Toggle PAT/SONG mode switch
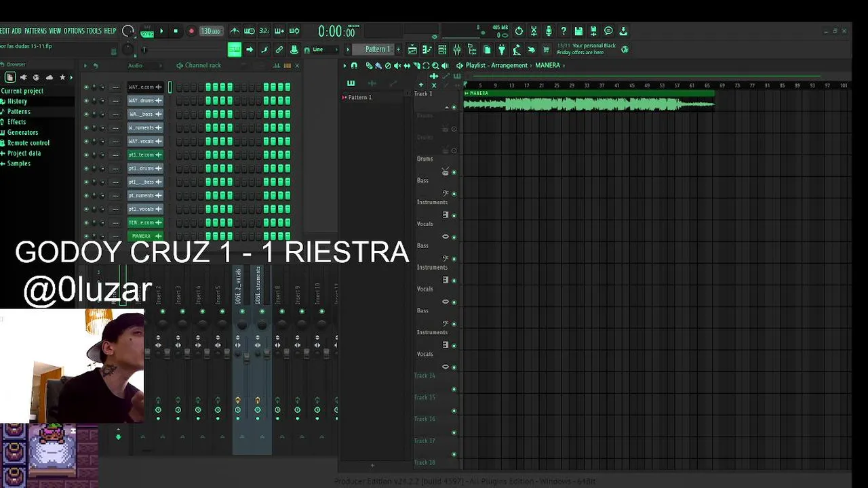868x488 pixels. tap(147, 31)
